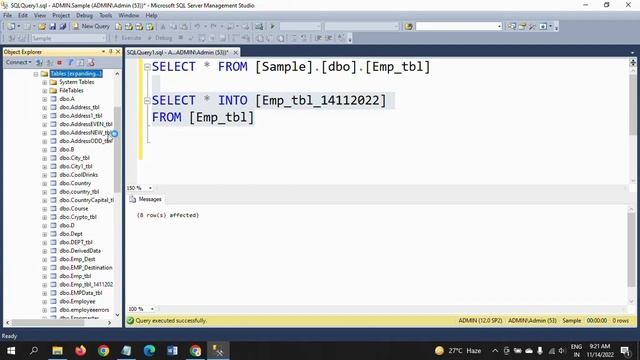Expand the dbo.Emp_tbl table node
The height and width of the screenshot is (360, 640).
tap(44, 276)
